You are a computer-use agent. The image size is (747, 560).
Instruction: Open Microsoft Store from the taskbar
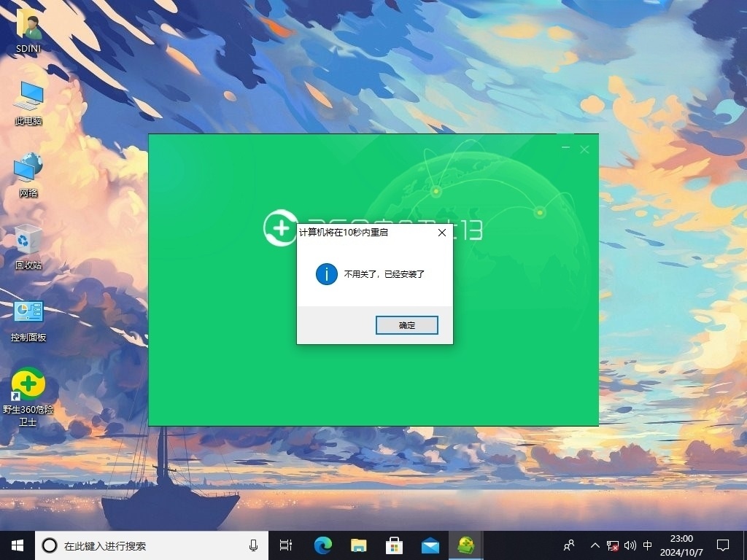pyautogui.click(x=394, y=545)
